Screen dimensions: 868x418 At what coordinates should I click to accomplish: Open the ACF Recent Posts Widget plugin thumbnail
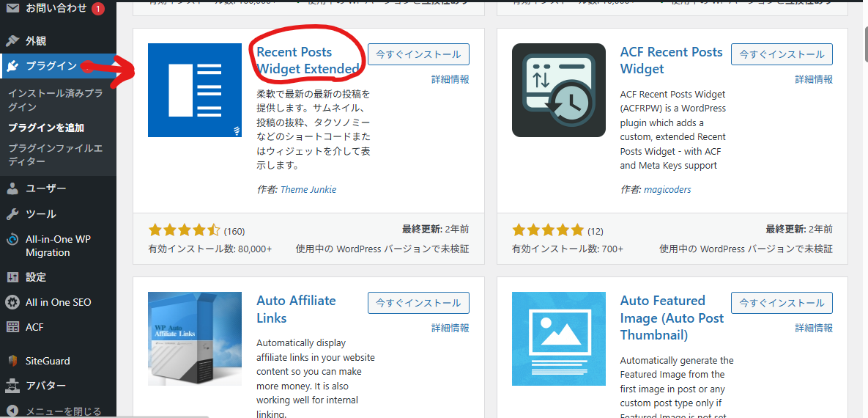pyautogui.click(x=559, y=89)
